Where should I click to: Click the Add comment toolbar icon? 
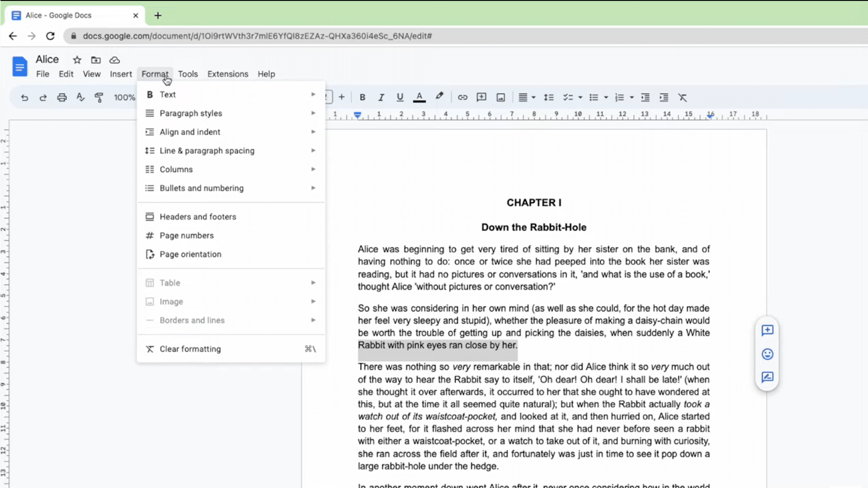pos(481,97)
